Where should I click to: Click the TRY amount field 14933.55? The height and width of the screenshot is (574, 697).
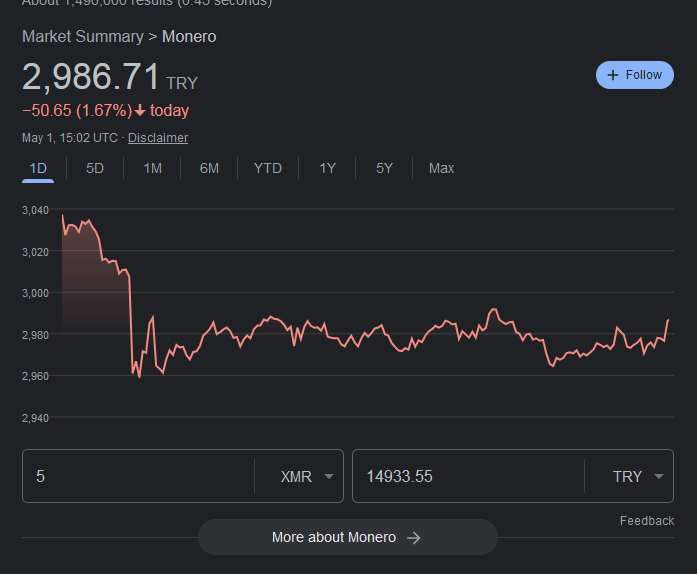point(469,476)
